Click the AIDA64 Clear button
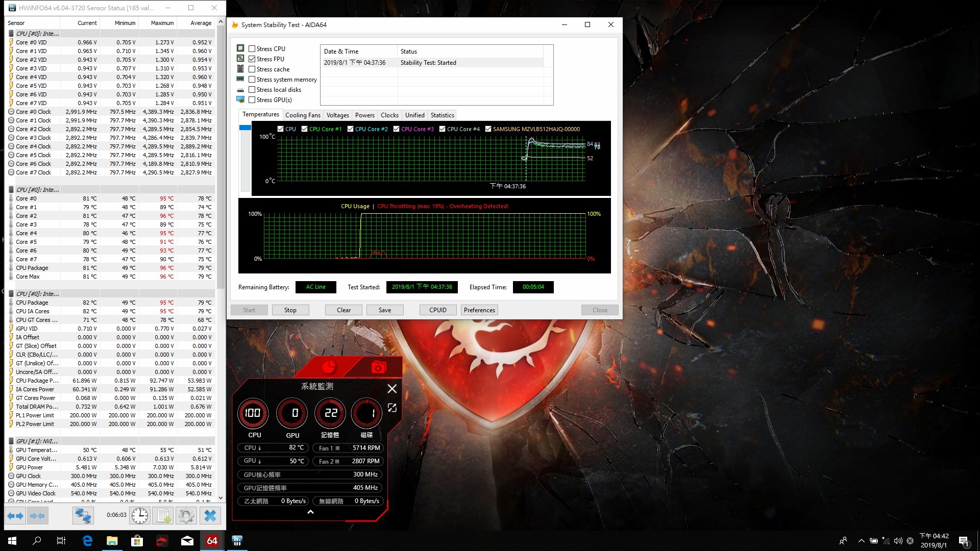980x551 pixels. [x=344, y=310]
